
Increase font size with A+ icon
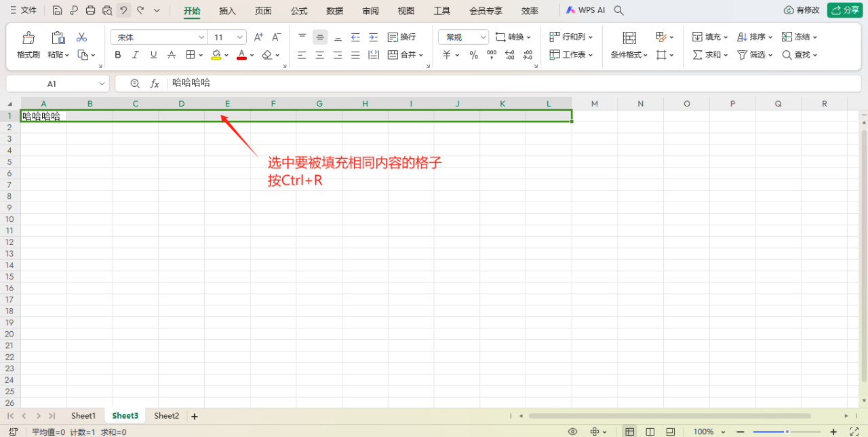coord(258,37)
